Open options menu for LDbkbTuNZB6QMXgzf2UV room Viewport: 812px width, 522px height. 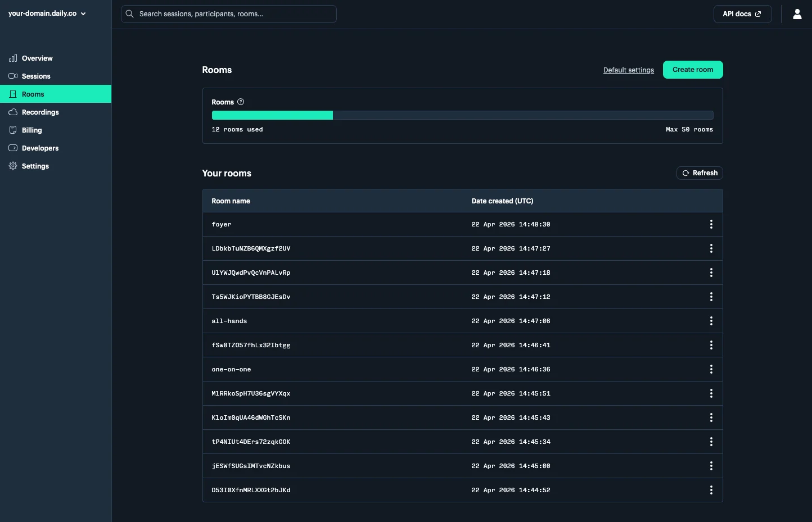pos(711,248)
